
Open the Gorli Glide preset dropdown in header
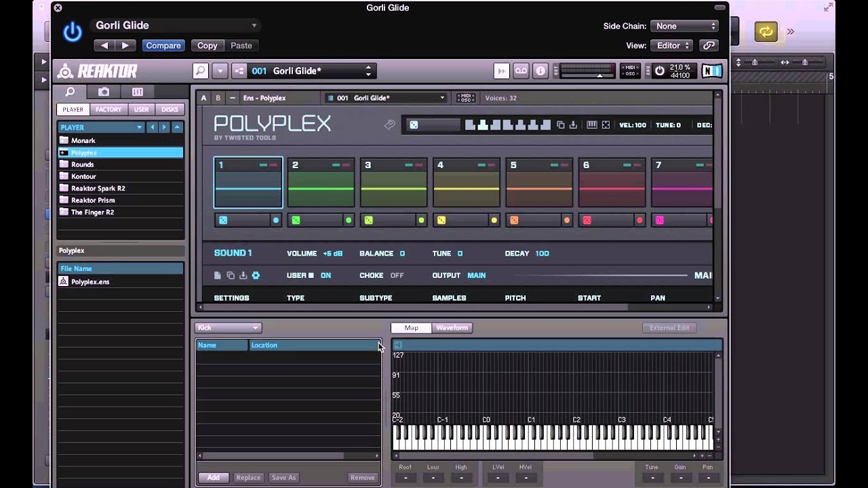[176, 25]
